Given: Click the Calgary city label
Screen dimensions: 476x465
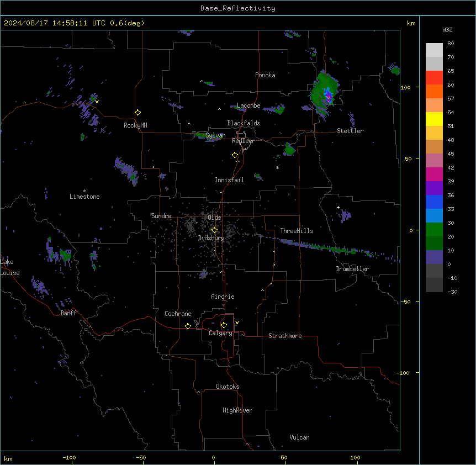Looking at the screenshot, I should tap(220, 333).
